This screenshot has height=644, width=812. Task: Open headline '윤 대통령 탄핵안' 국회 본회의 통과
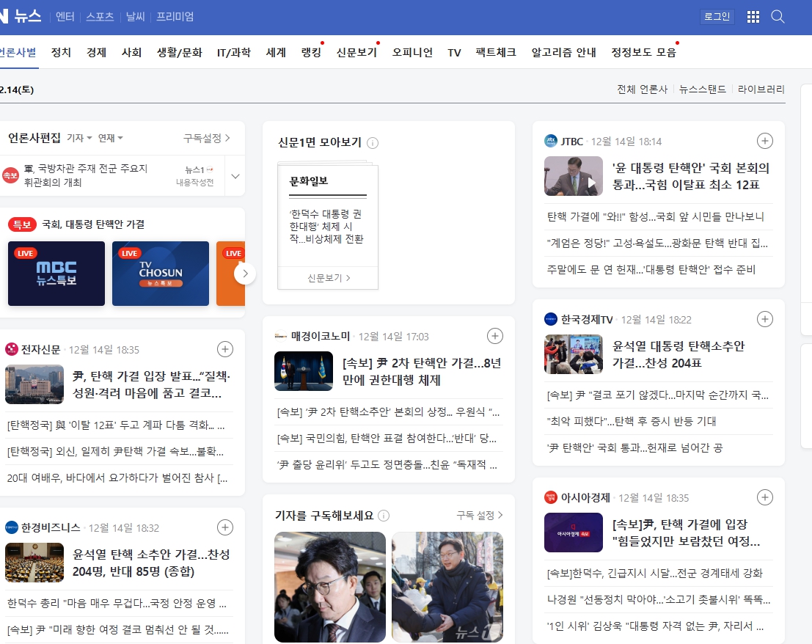691,176
